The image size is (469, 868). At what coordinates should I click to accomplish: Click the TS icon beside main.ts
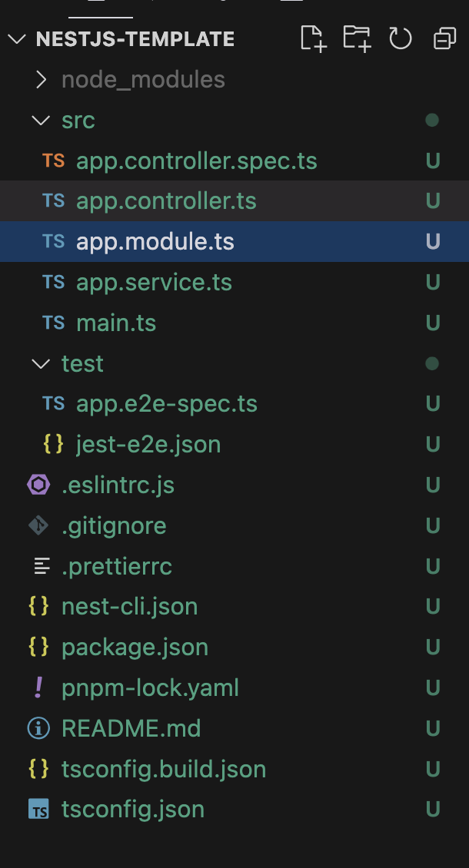52,323
